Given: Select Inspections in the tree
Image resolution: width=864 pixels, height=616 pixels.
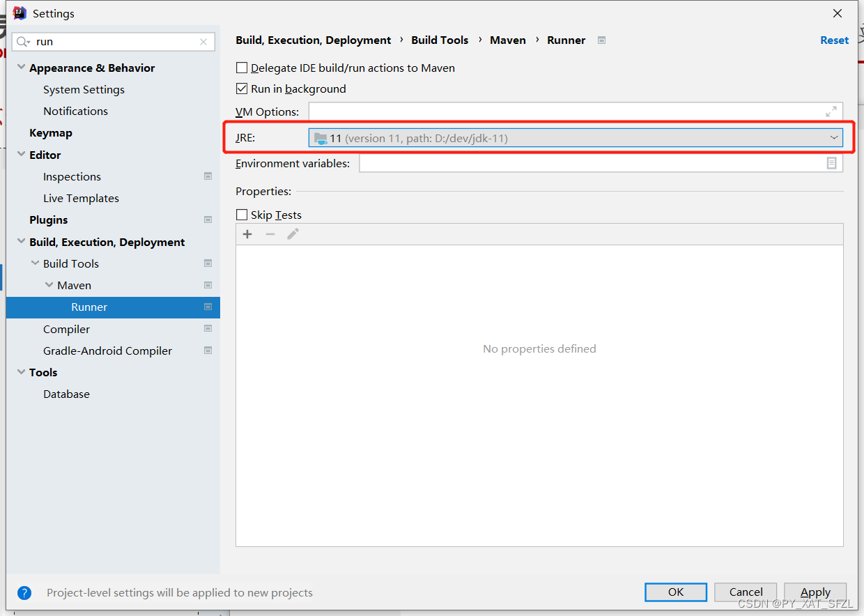Looking at the screenshot, I should click(x=72, y=176).
